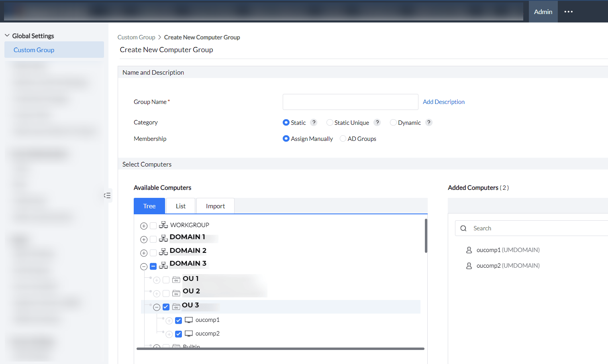Click the DOMAIN 3 network icon
This screenshot has height=364, width=608.
coord(163,264)
